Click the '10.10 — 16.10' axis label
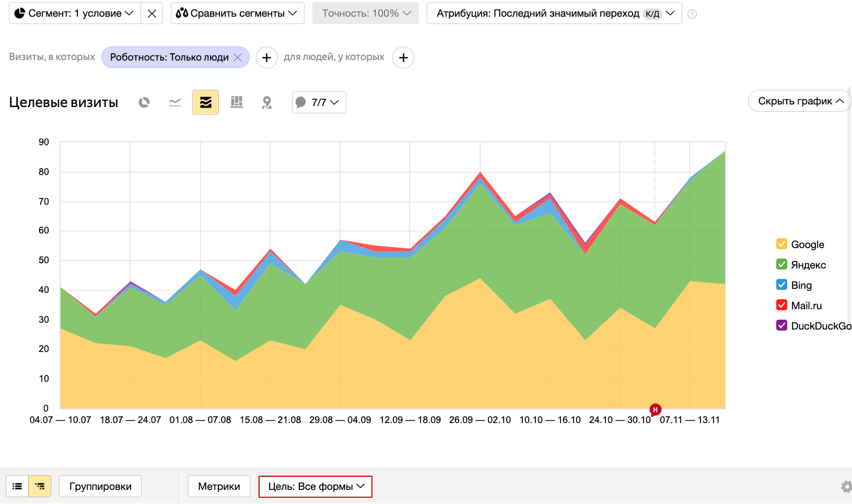The width and height of the screenshot is (852, 504). pos(550,420)
